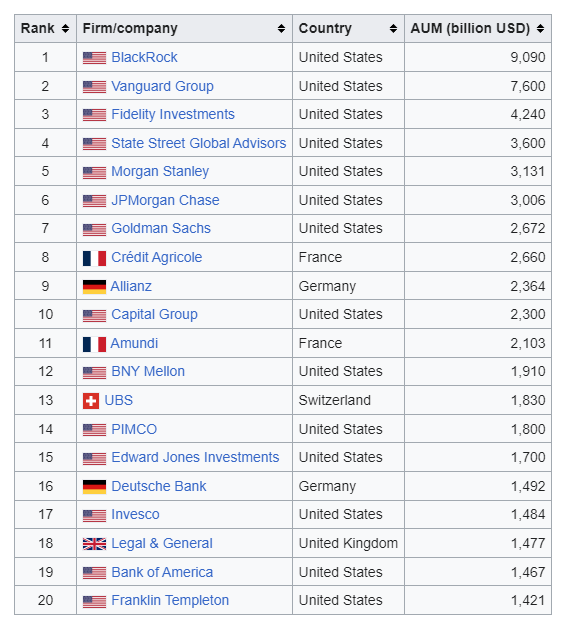
Task: Open the Franklin Templeton link
Action: coord(170,601)
